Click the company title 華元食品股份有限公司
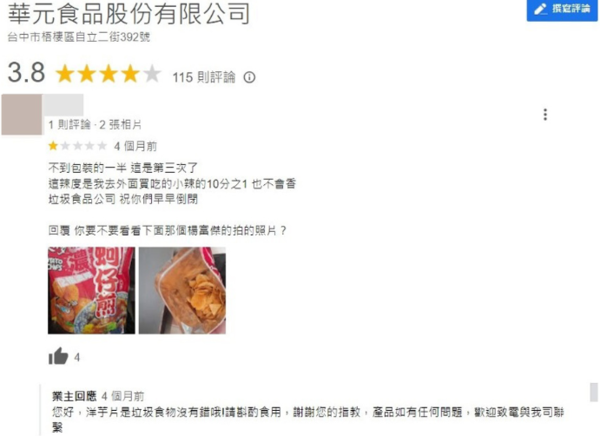The width and height of the screenshot is (600, 436). pyautogui.click(x=129, y=13)
